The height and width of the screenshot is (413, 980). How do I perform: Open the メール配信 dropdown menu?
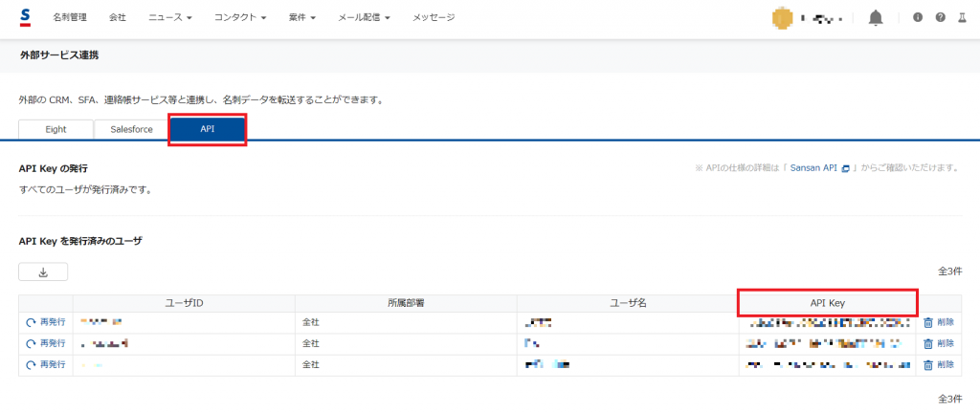click(364, 18)
